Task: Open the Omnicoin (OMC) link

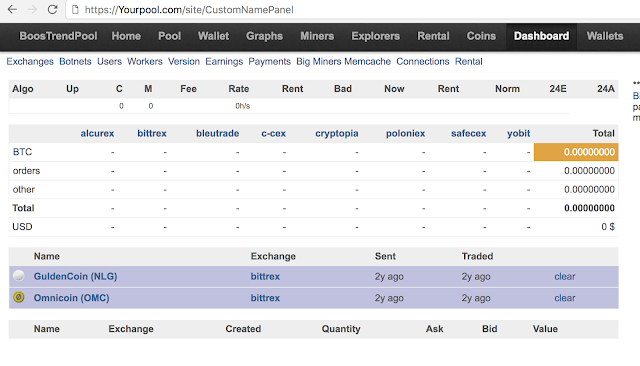Action: (71, 298)
